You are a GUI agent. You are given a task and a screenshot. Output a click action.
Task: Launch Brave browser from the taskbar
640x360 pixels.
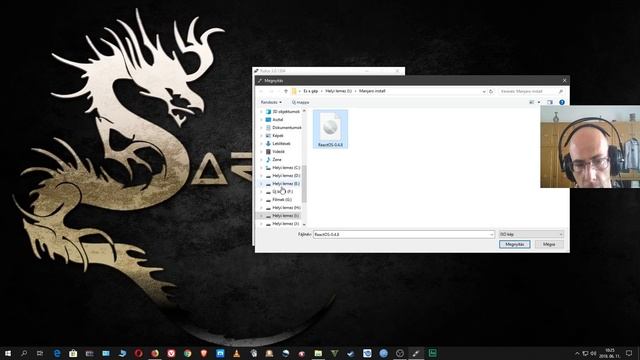point(204,353)
